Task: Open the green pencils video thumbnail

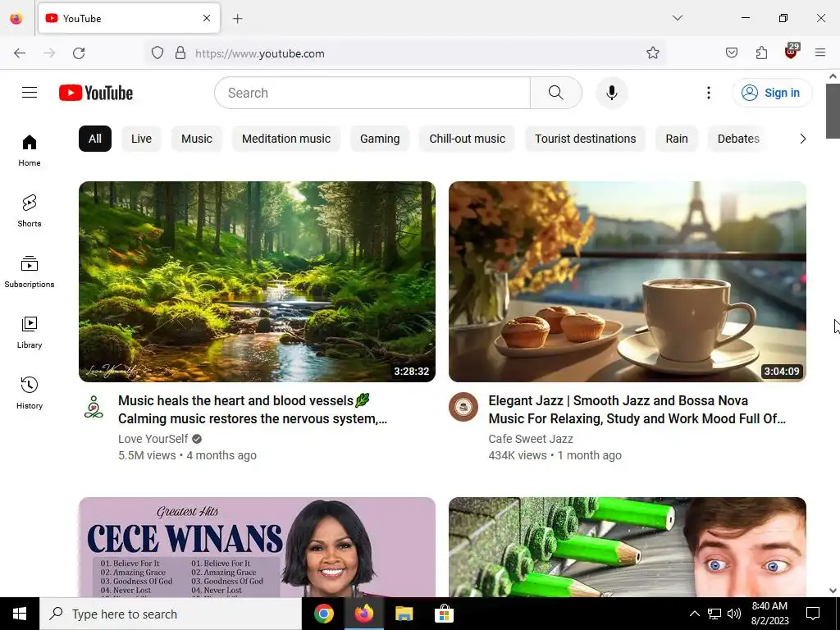Action: point(628,547)
